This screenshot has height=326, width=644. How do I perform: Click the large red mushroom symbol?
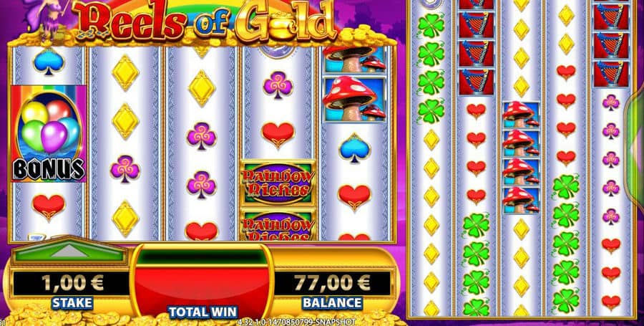[353, 100]
